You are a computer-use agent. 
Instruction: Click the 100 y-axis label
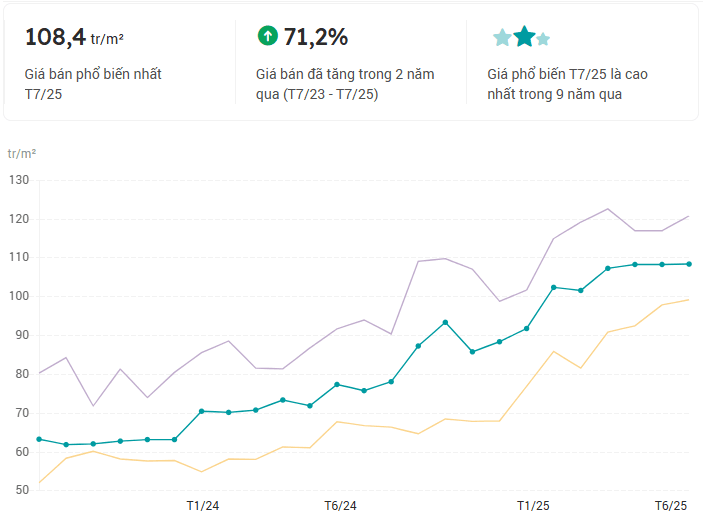tap(20, 297)
